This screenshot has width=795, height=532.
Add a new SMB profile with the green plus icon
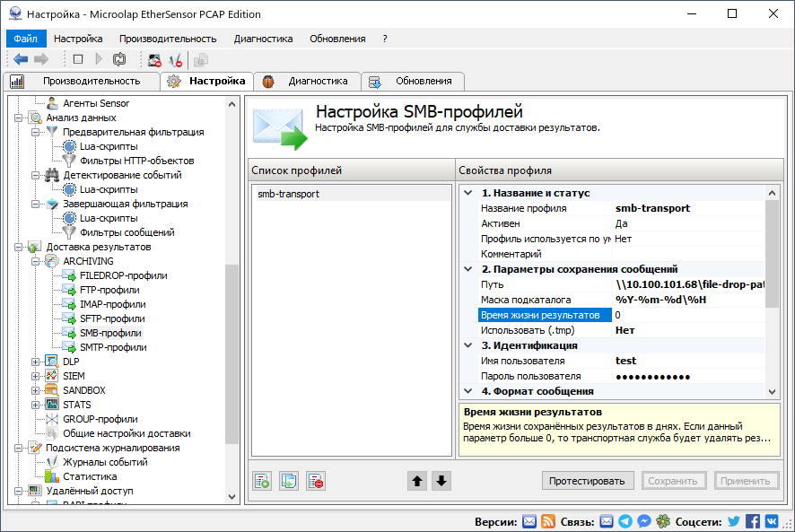point(261,480)
